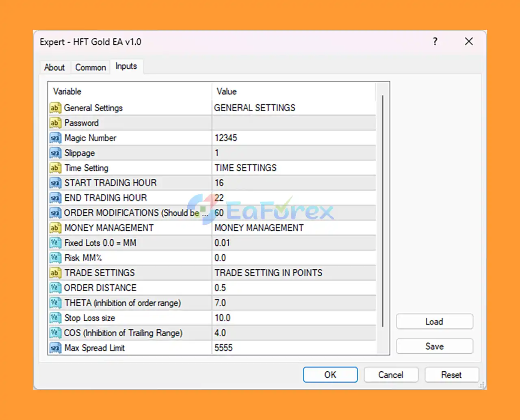Viewport: 520px width, 420px height.
Task: Load a saved input preset
Action: click(x=434, y=322)
